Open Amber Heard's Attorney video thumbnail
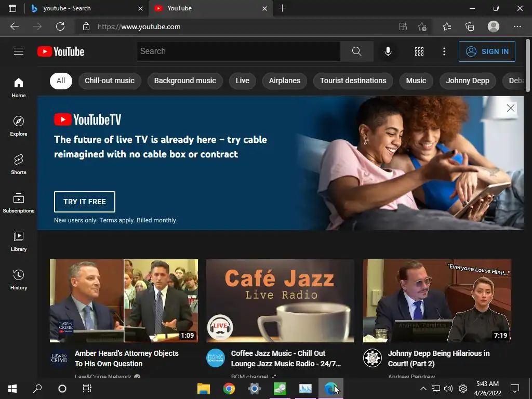 click(x=124, y=301)
